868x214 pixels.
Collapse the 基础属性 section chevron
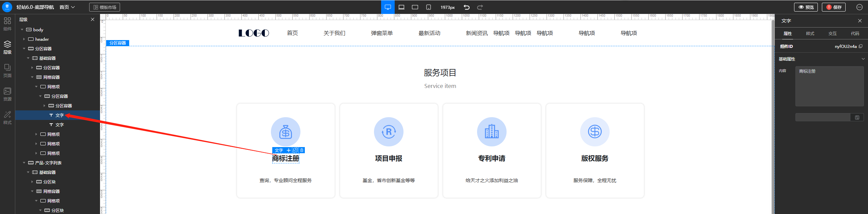863,59
